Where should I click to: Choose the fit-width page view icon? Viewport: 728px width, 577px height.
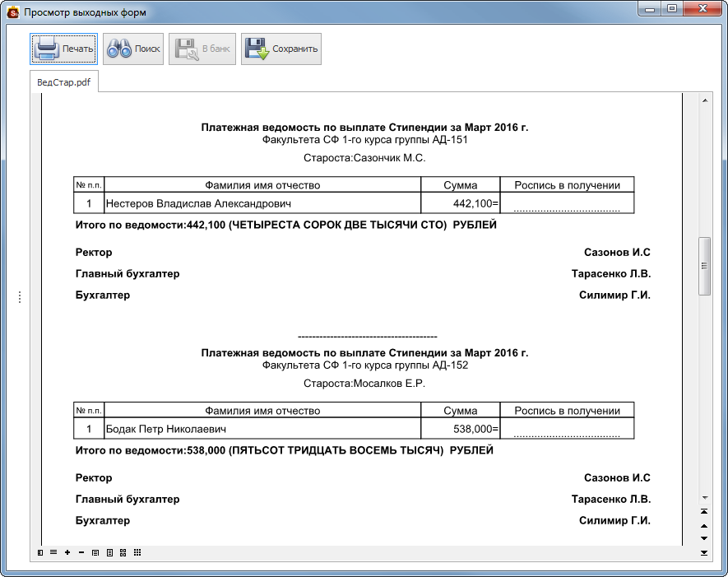95,552
